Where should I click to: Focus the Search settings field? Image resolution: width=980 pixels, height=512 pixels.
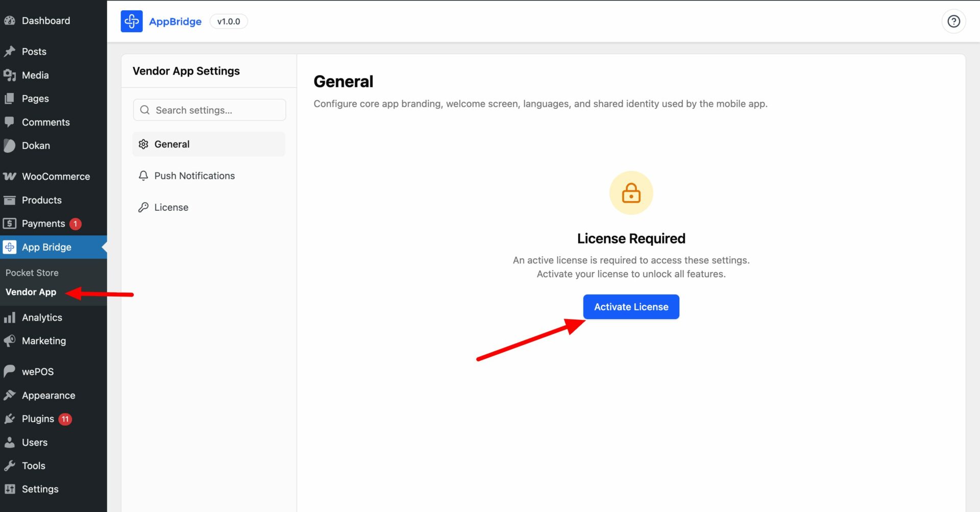209,110
